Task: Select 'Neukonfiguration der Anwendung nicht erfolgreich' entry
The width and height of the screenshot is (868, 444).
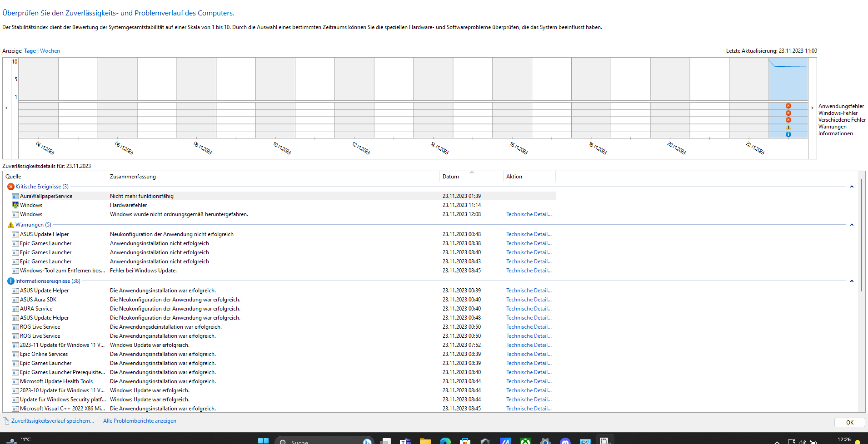Action: tap(279, 234)
